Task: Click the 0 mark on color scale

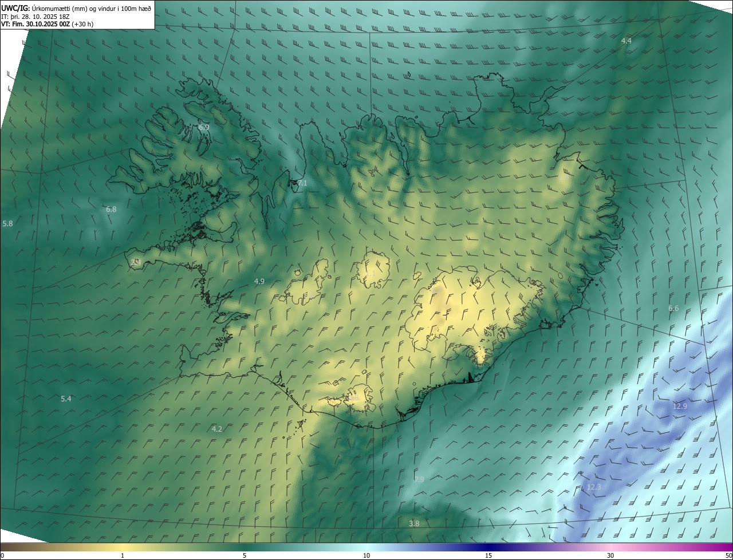Action: (2, 555)
